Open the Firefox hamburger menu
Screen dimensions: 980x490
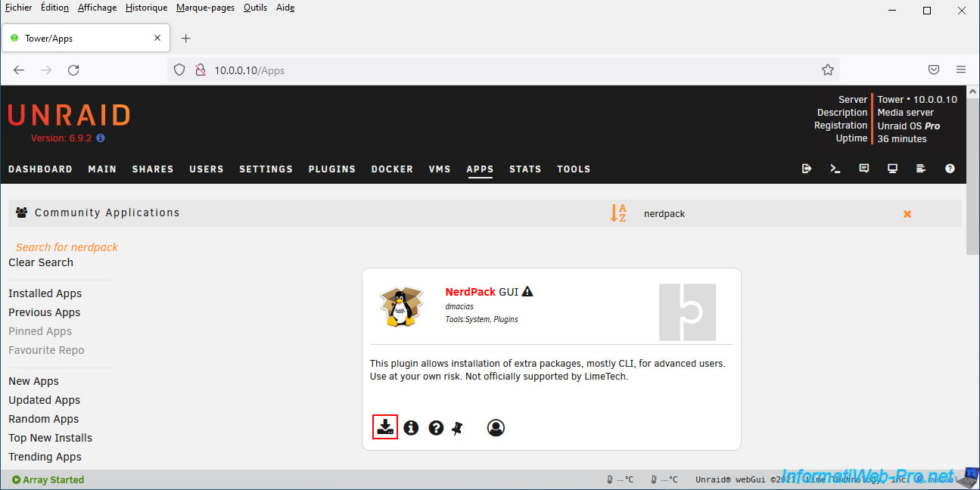[x=960, y=70]
